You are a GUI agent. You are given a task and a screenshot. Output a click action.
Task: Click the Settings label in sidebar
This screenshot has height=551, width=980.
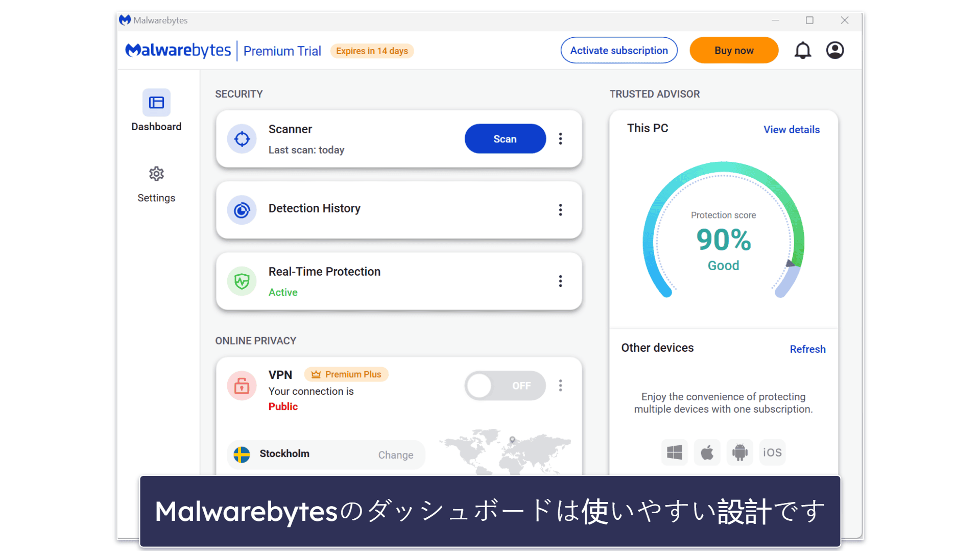pos(156,198)
